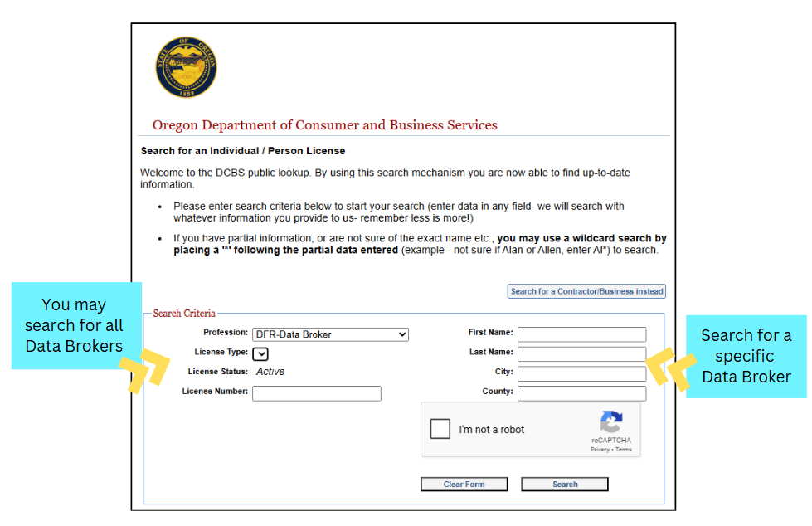Image resolution: width=812 pixels, height=526 pixels.
Task: Click the County input field
Action: tap(581, 393)
